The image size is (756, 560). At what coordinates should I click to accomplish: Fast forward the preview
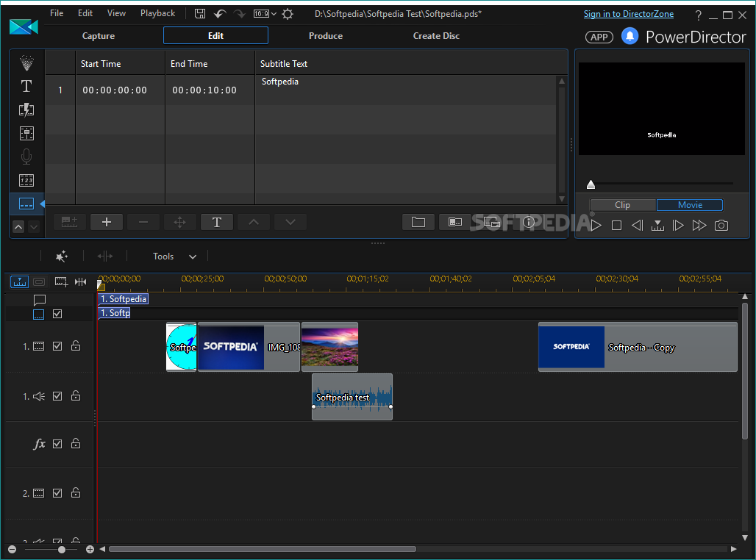click(x=699, y=225)
